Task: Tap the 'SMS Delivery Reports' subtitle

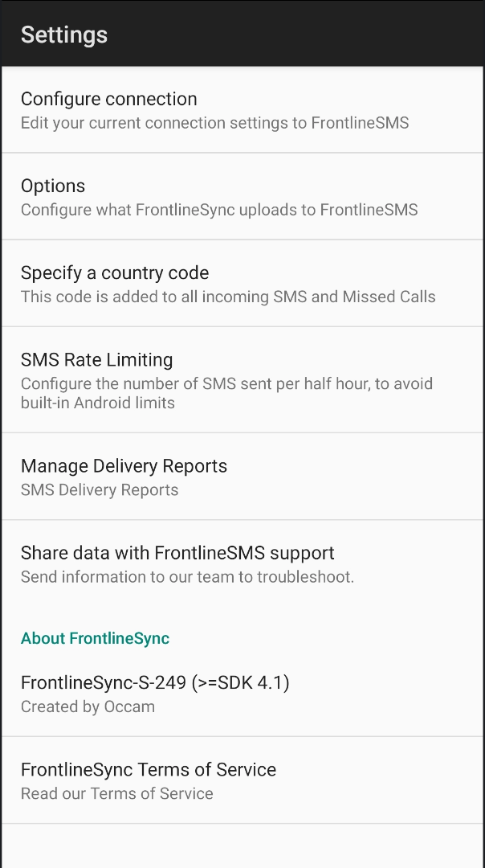Action: pos(100,489)
